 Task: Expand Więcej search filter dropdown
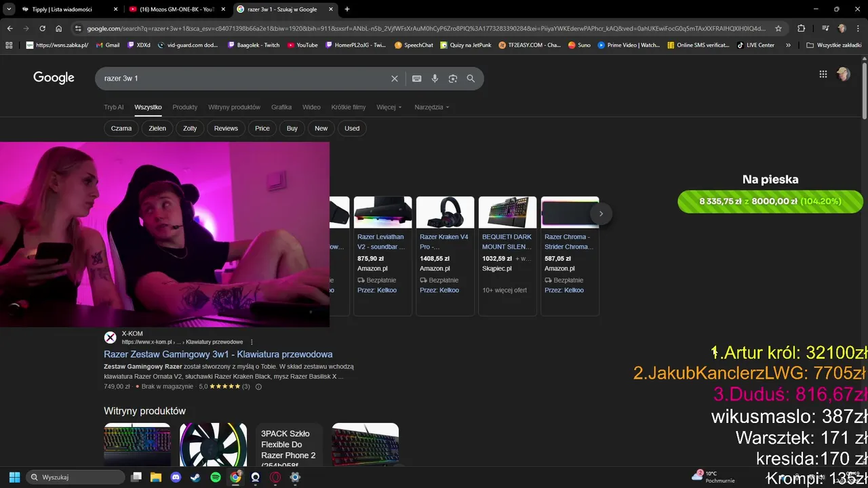tap(389, 107)
